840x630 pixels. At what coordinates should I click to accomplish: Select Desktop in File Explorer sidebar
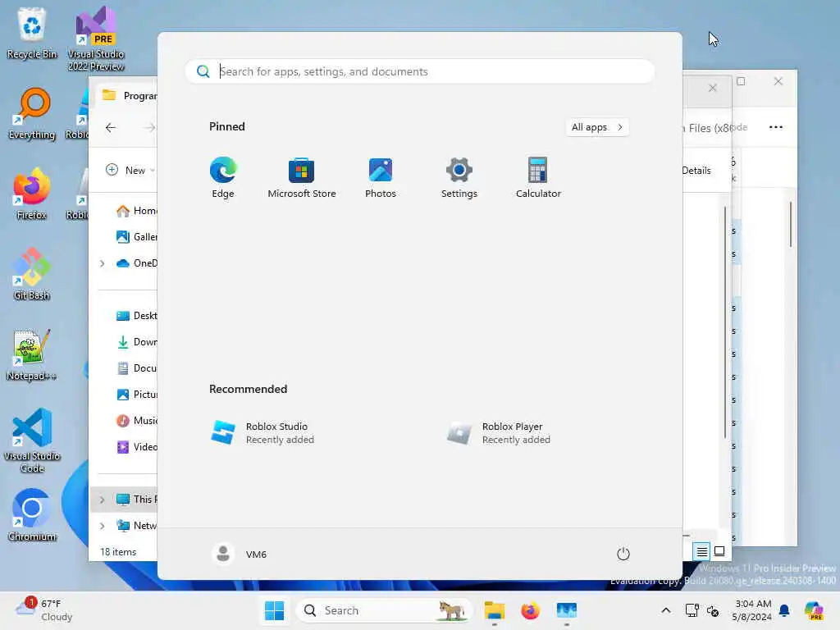[x=136, y=316]
